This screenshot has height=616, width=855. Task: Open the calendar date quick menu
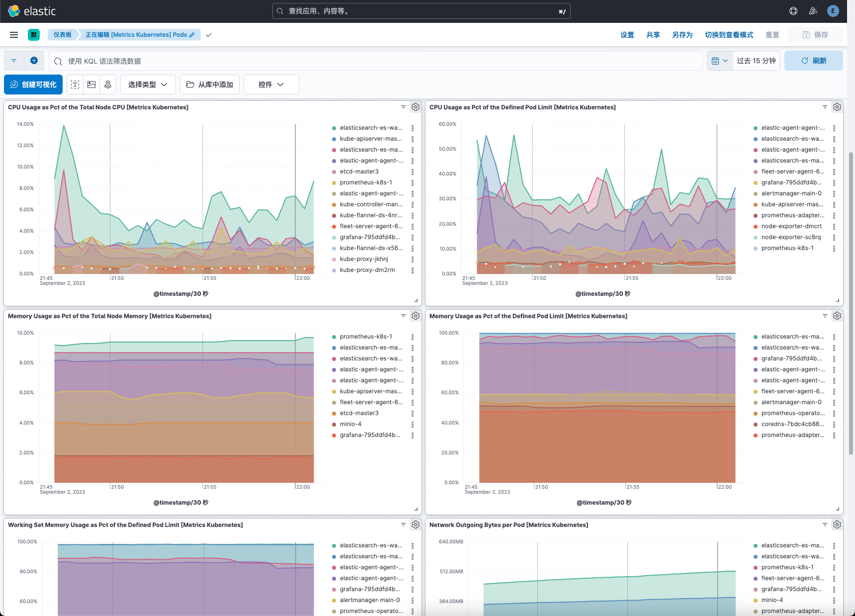point(720,61)
